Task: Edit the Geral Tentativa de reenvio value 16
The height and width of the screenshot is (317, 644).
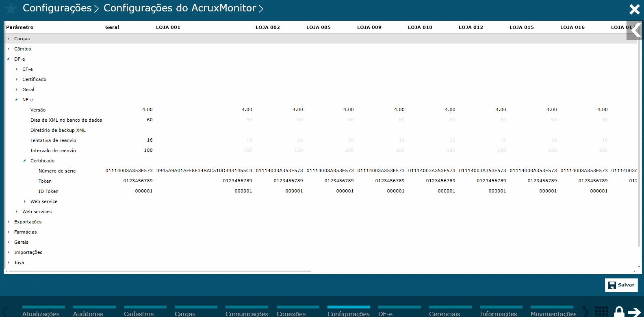Action: click(150, 140)
